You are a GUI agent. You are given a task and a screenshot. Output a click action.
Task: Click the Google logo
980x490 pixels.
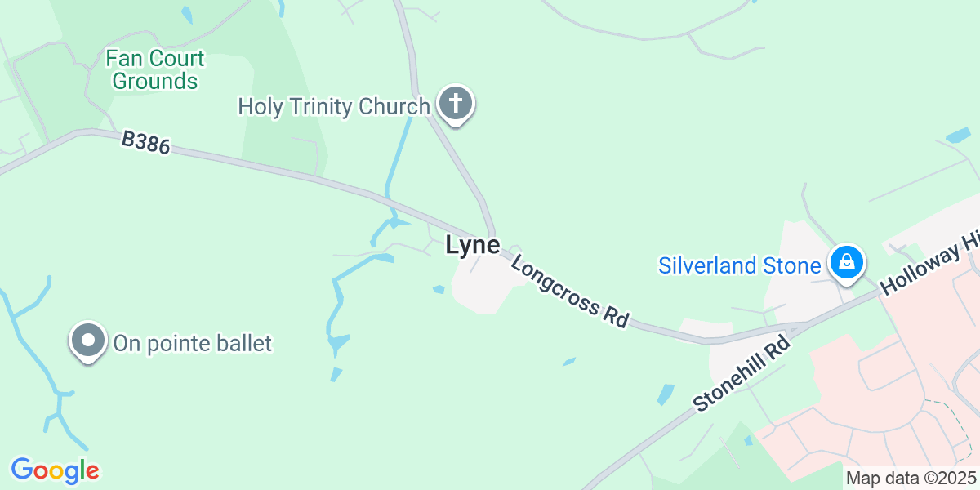[55, 470]
